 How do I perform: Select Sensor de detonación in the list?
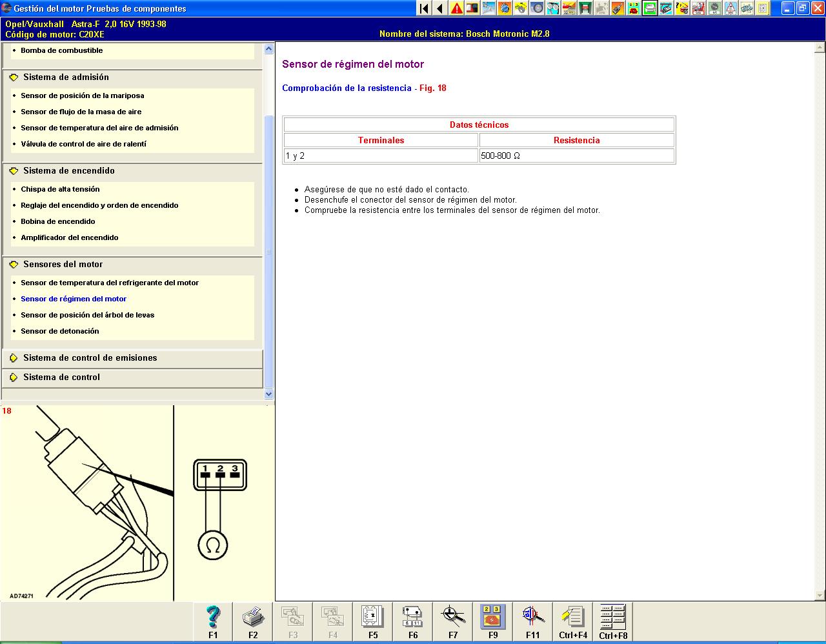click(x=60, y=331)
